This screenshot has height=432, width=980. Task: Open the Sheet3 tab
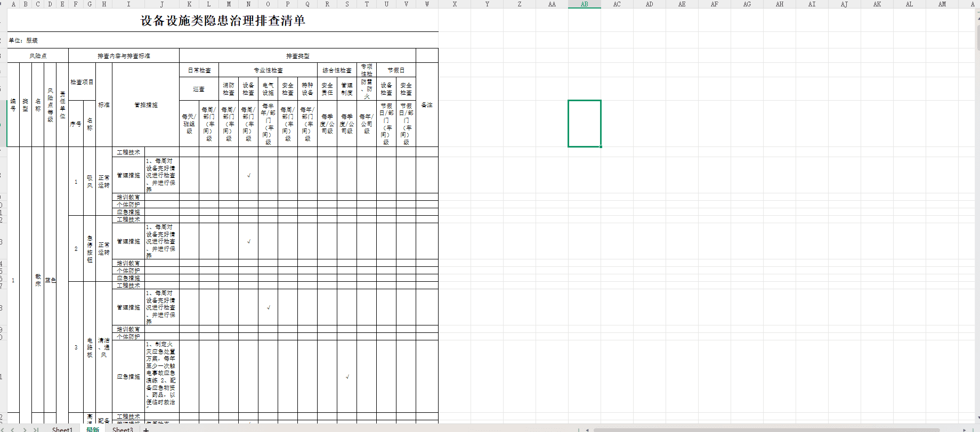point(123,430)
